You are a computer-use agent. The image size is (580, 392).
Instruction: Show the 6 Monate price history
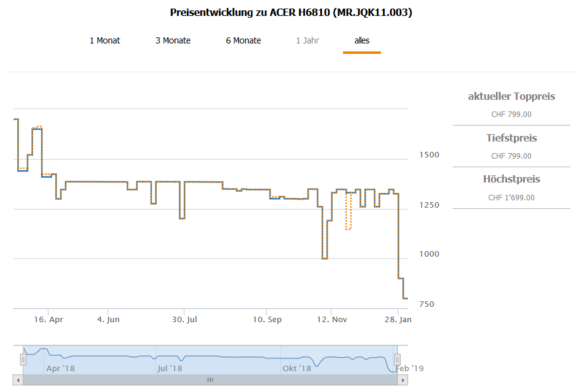coord(243,40)
